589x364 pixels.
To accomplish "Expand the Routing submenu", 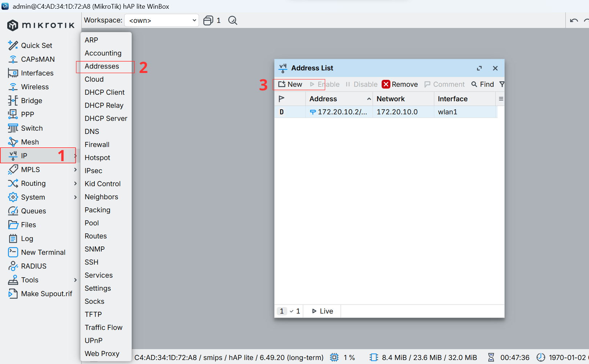I will pyautogui.click(x=75, y=183).
